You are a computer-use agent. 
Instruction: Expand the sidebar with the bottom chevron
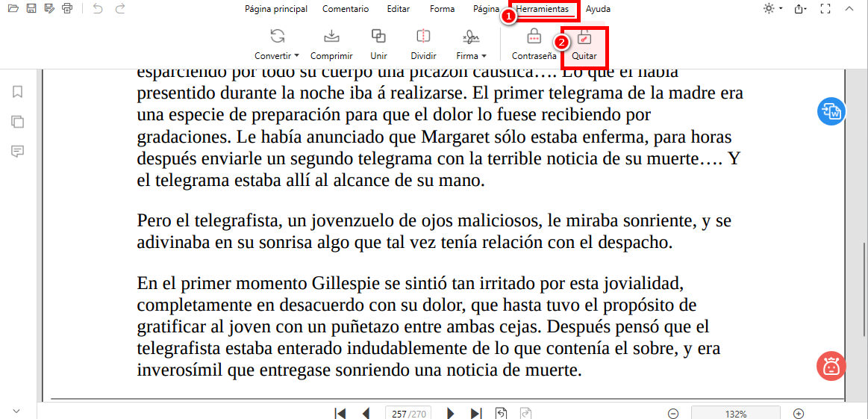coord(16,411)
